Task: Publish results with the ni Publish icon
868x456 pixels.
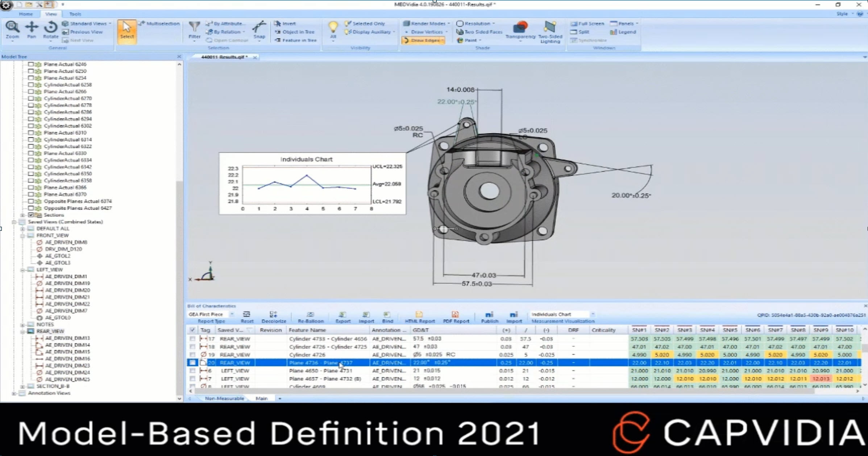Action: [489, 315]
